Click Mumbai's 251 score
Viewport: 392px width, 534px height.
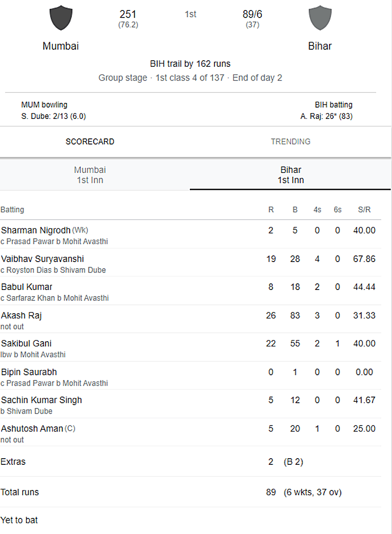pos(128,14)
